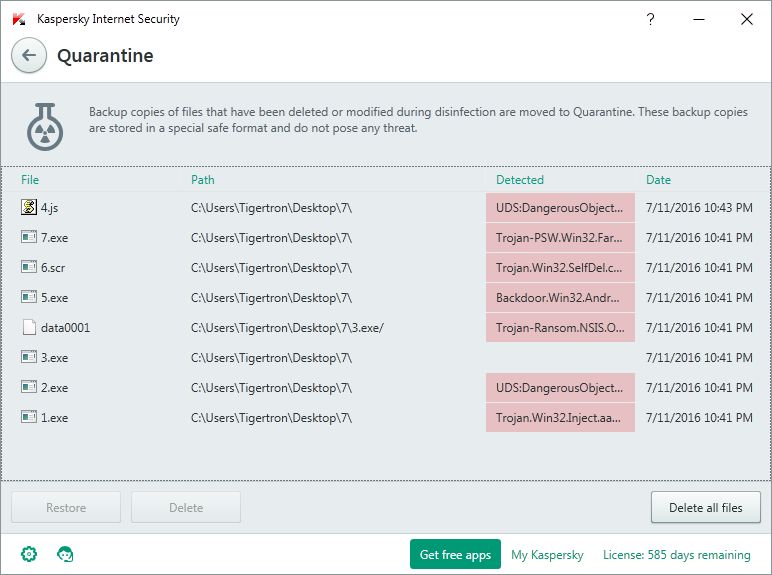Screen dimensions: 772x575
Task: Click the date cell of 3.exe
Action: click(x=699, y=358)
